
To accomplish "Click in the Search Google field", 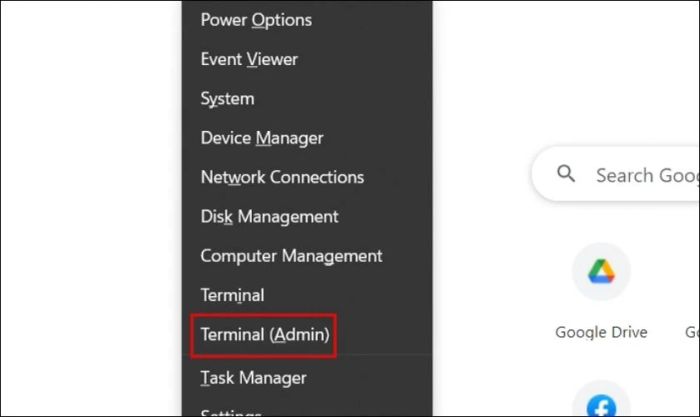I will click(x=616, y=174).
